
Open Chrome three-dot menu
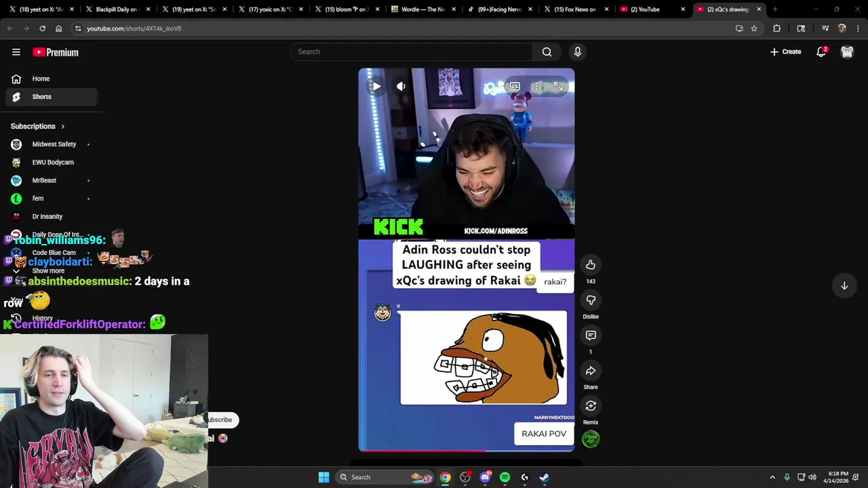click(x=858, y=28)
